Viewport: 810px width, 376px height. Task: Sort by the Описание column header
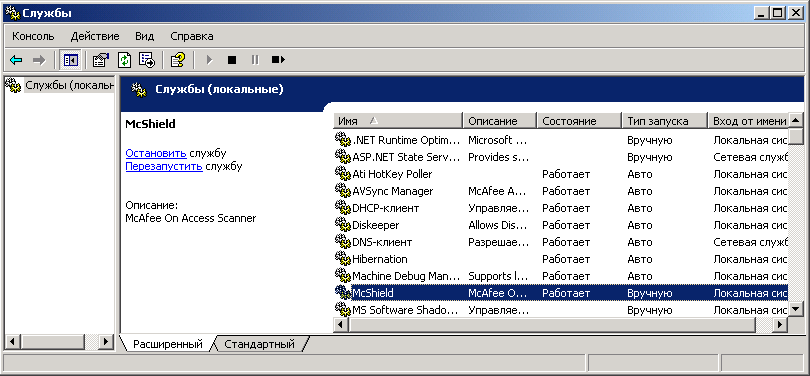tap(500, 121)
